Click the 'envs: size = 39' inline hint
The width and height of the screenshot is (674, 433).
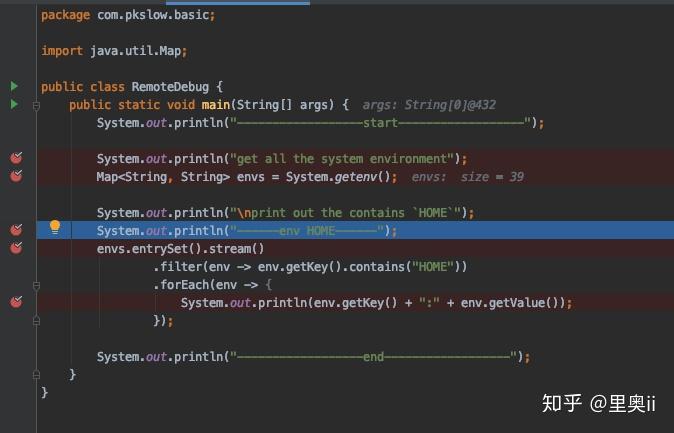click(467, 177)
